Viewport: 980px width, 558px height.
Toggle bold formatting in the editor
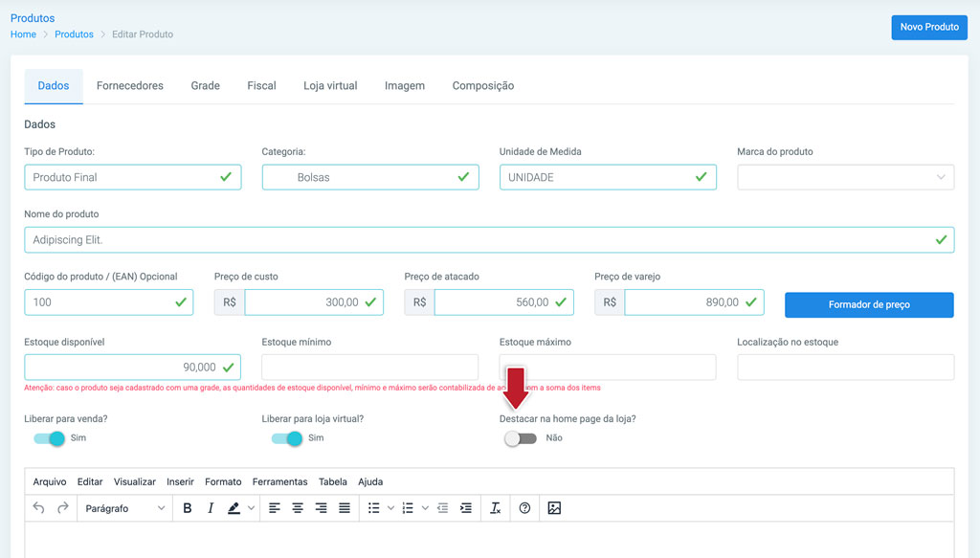(x=187, y=508)
